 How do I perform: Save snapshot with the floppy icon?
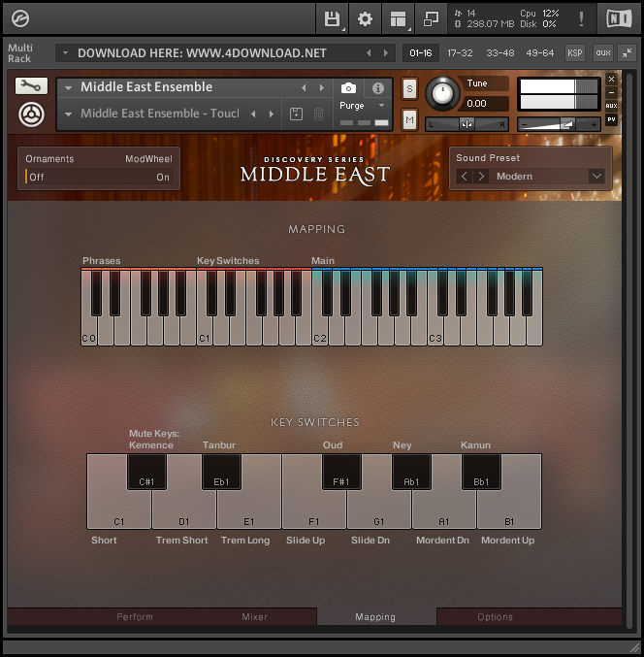[296, 114]
